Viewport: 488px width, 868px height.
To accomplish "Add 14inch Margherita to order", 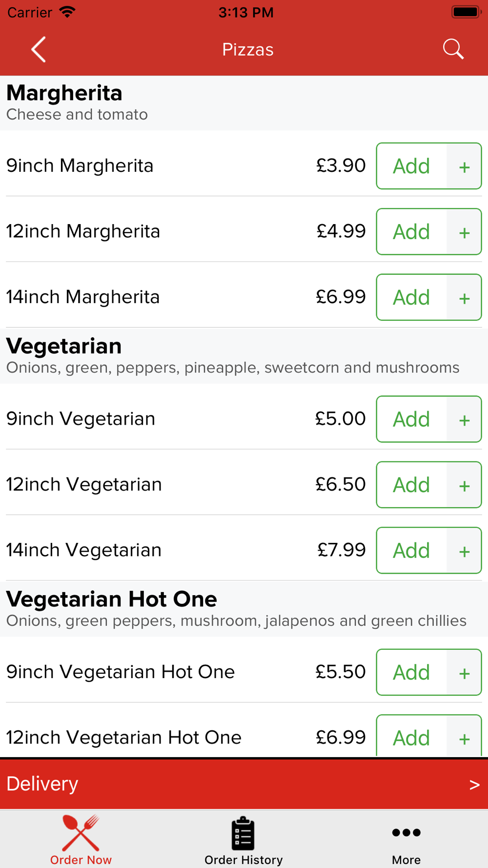I will tap(411, 297).
